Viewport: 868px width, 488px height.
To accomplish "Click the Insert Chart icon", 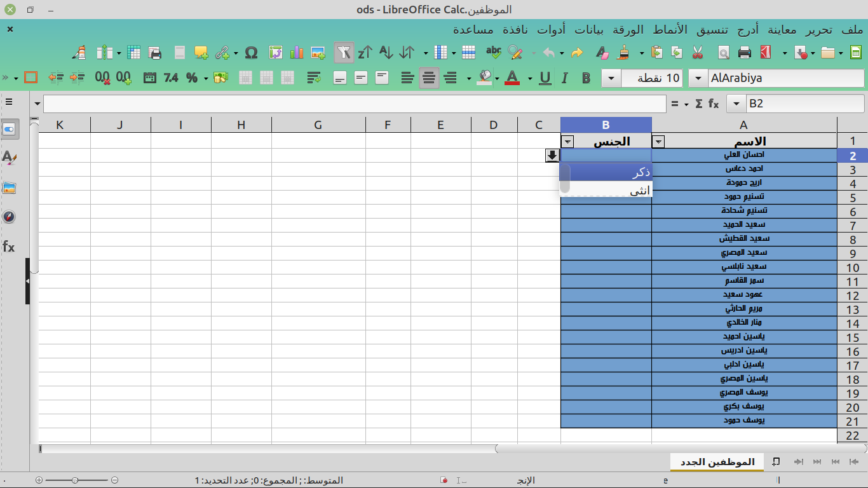I will click(297, 53).
